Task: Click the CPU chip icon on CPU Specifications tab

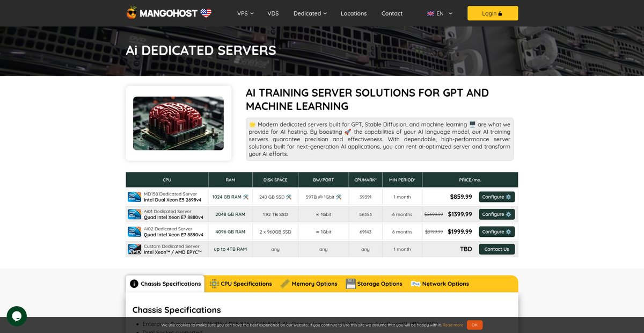Action: coord(214,284)
